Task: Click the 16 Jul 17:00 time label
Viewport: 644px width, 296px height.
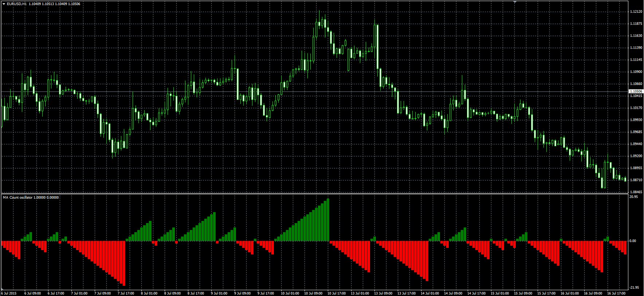Action: (616, 293)
